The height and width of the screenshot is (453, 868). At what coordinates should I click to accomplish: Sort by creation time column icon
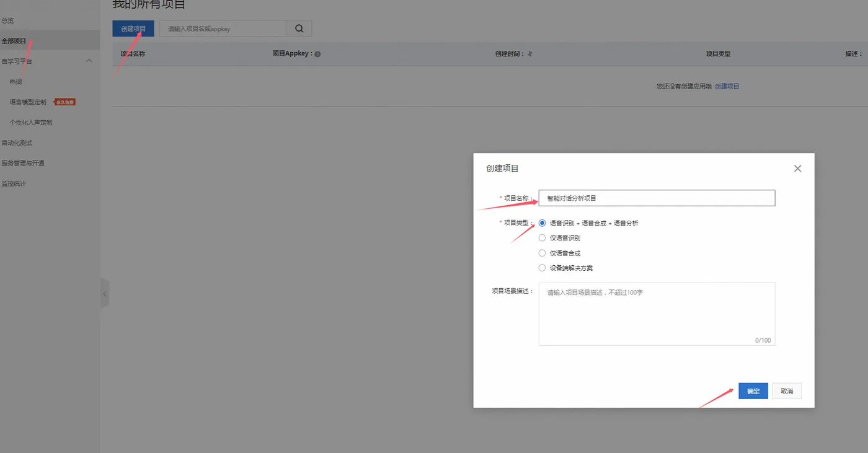pyautogui.click(x=529, y=54)
